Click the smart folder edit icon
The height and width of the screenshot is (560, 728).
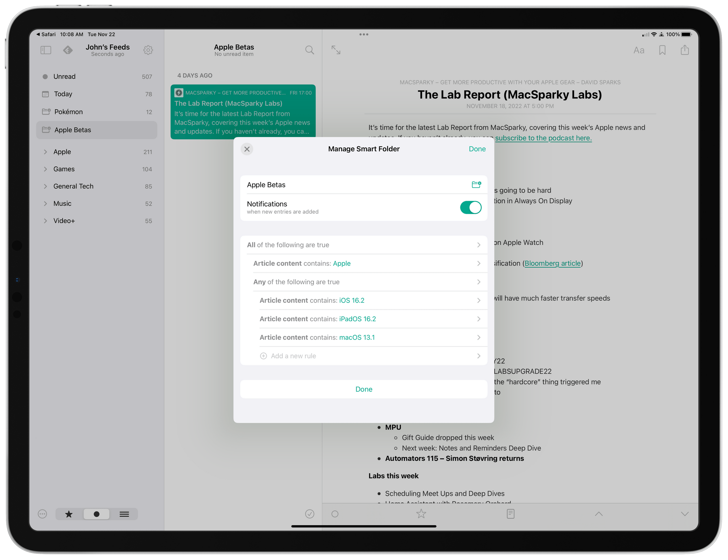[x=476, y=184]
